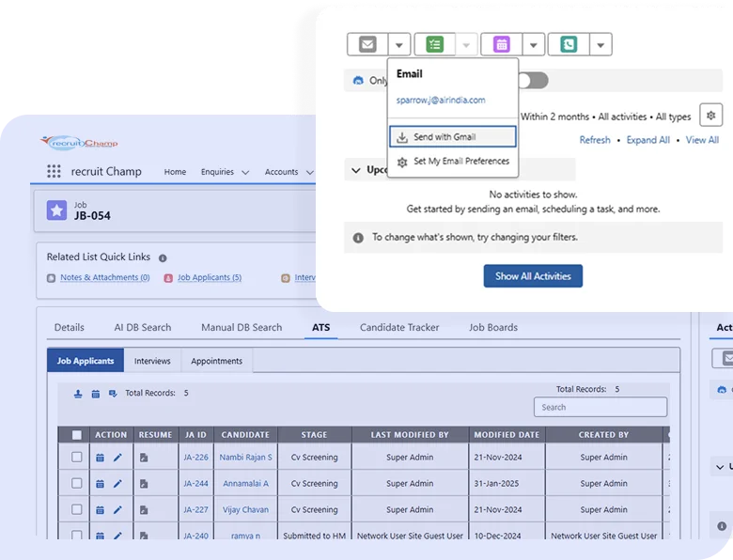Screen dimensions: 733x560
Task: Expand the Accounts navigation dropdown
Action: click(x=310, y=173)
